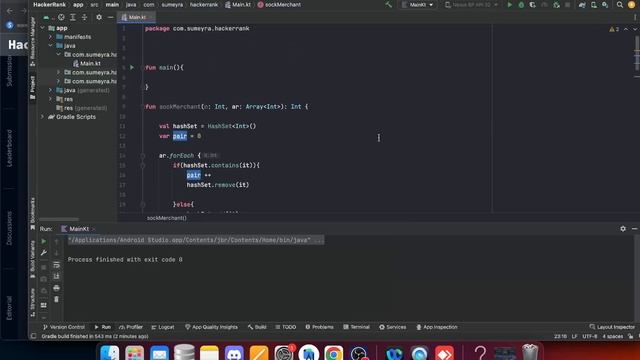Click the Stop square icon in top toolbar
This screenshot has height=360, width=640.
pyautogui.click(x=568, y=5)
